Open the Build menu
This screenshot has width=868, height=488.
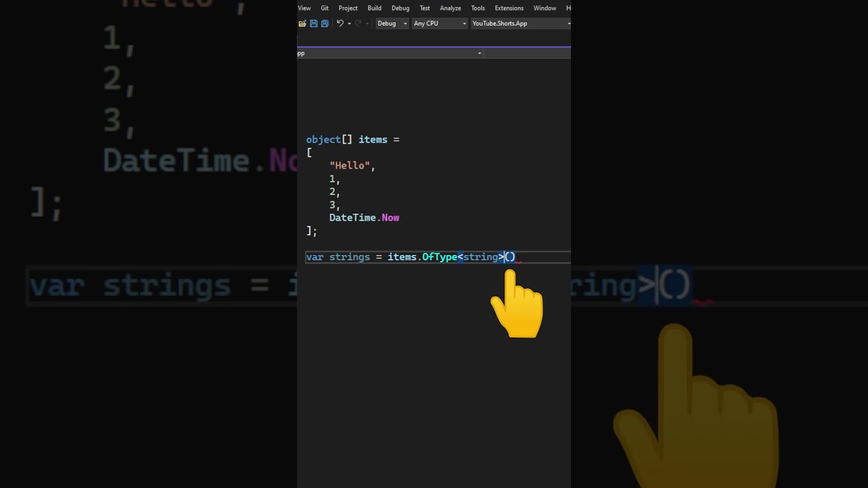tap(374, 8)
